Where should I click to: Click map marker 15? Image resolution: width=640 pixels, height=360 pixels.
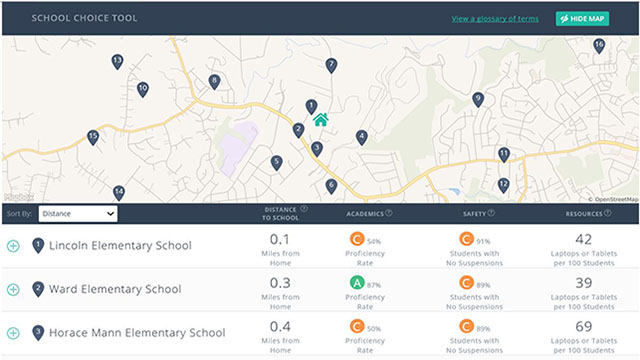(93, 137)
